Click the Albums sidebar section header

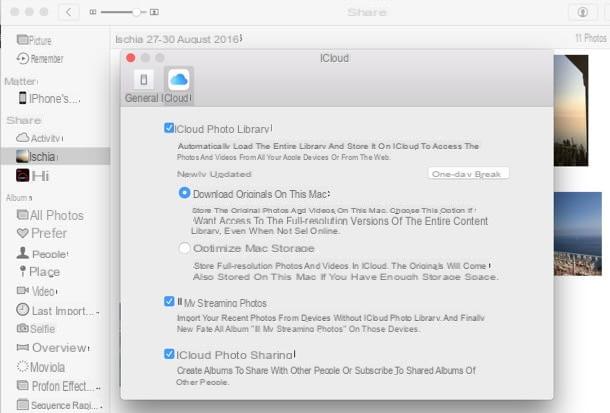tap(19, 198)
